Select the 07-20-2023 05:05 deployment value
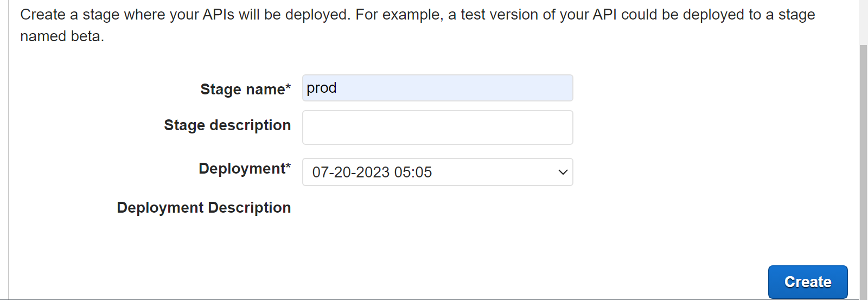 [372, 172]
